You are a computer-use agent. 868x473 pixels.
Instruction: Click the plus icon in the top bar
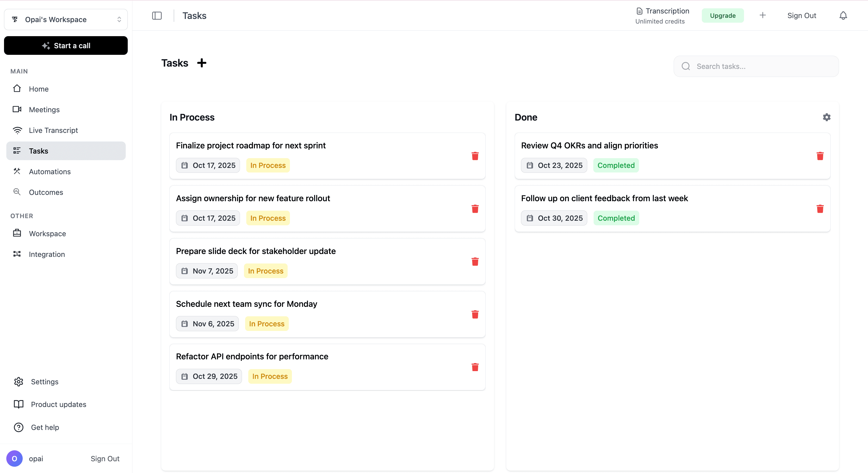point(763,15)
